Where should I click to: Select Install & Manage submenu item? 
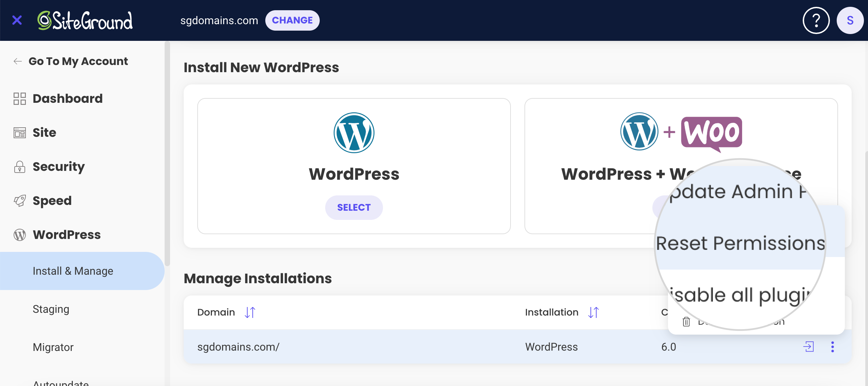(x=82, y=271)
